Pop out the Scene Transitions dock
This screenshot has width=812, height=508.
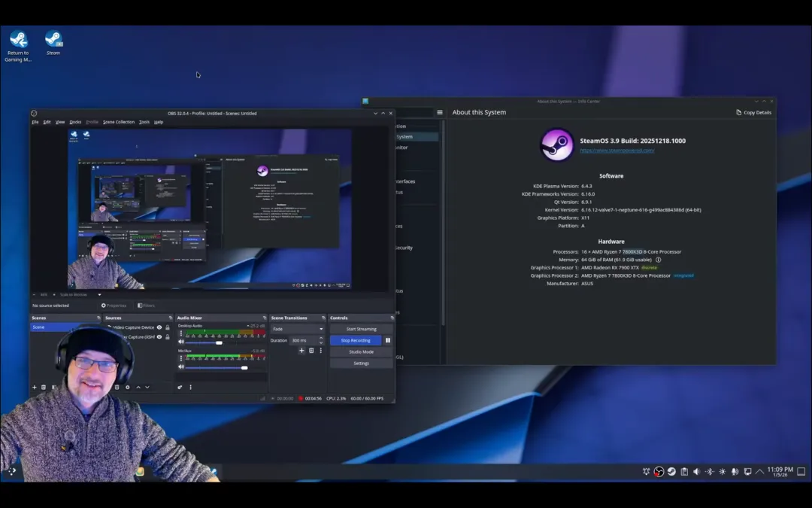[x=323, y=318]
